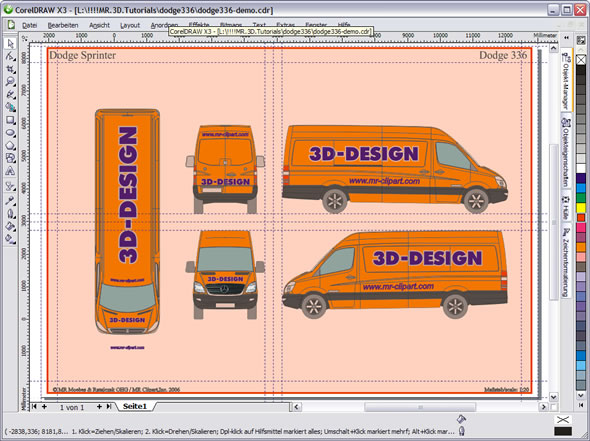590x441 pixels.
Task: Select the Interactive Fill tool
Action: click(10, 239)
